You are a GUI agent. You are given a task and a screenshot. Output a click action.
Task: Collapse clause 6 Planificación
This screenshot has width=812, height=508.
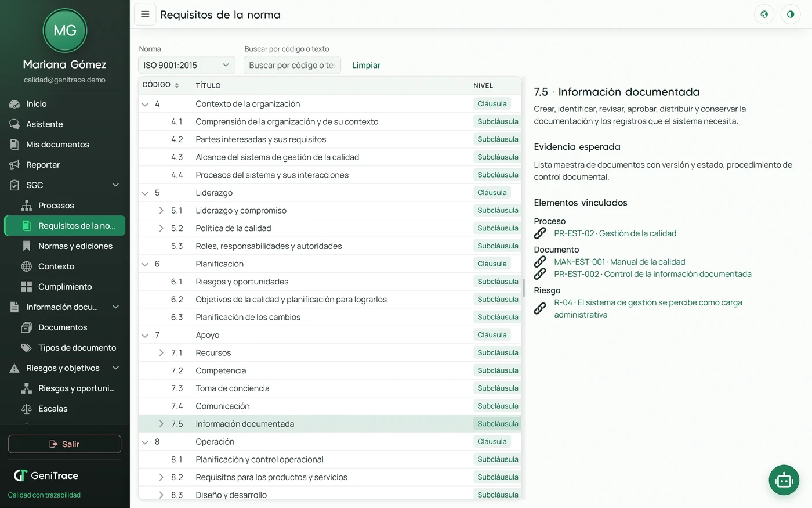[x=145, y=264]
